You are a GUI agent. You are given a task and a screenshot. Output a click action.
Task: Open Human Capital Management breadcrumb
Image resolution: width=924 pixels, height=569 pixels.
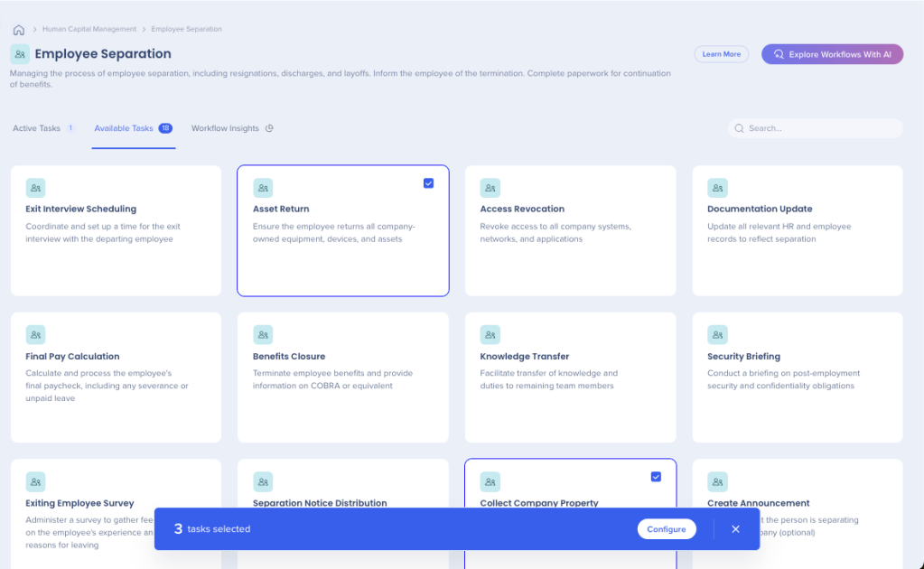(89, 30)
